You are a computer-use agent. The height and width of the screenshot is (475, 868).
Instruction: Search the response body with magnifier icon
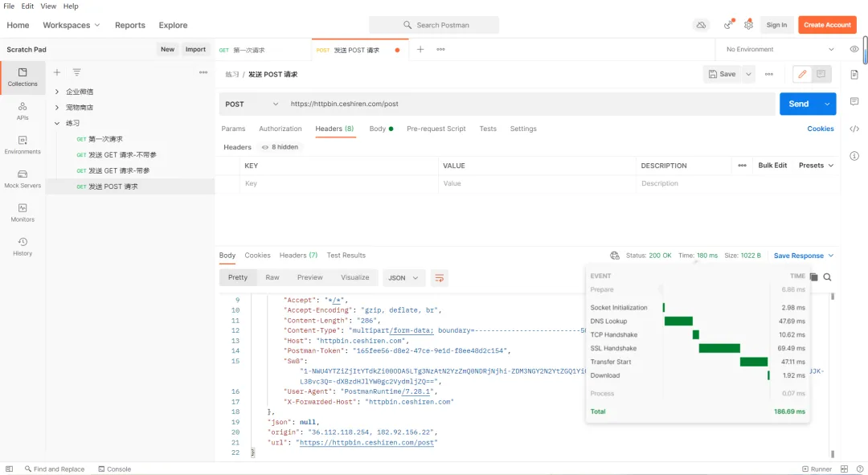[827, 277]
